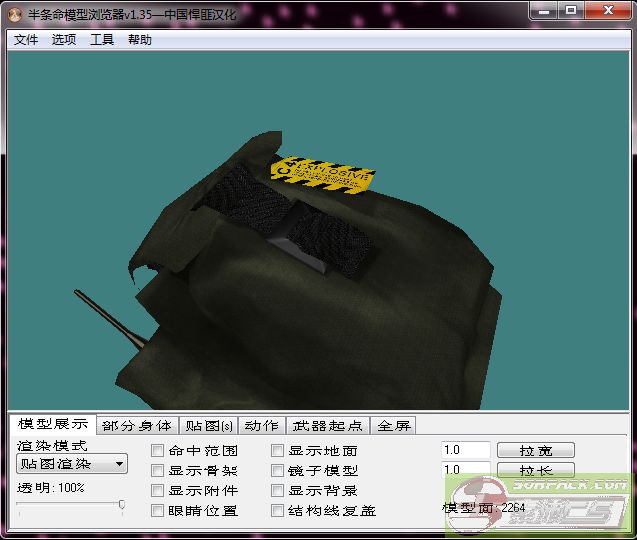Enable the 镜子模型 checkbox
This screenshot has width=637, height=540.
coord(277,471)
